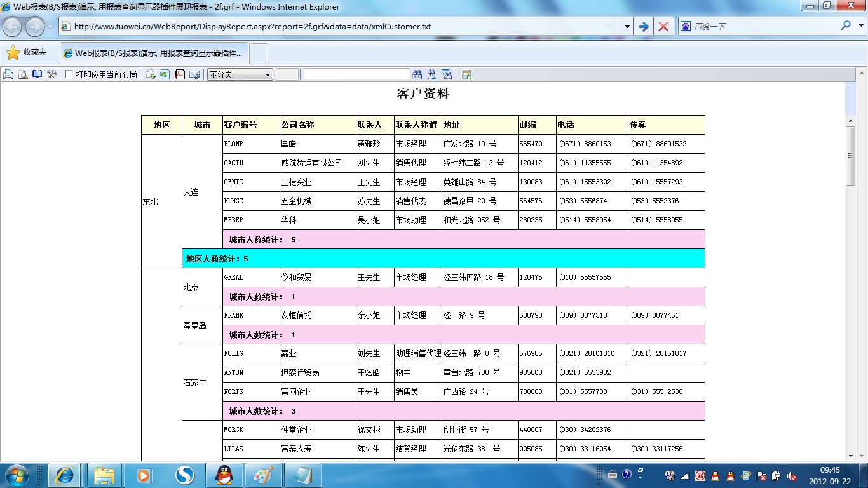Click the open book icon in toolbar

pos(37,74)
